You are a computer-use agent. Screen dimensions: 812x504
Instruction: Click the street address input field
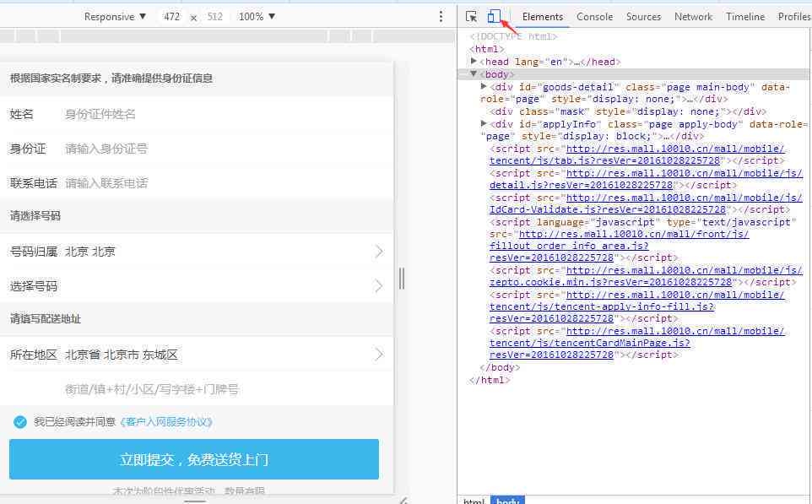225,388
